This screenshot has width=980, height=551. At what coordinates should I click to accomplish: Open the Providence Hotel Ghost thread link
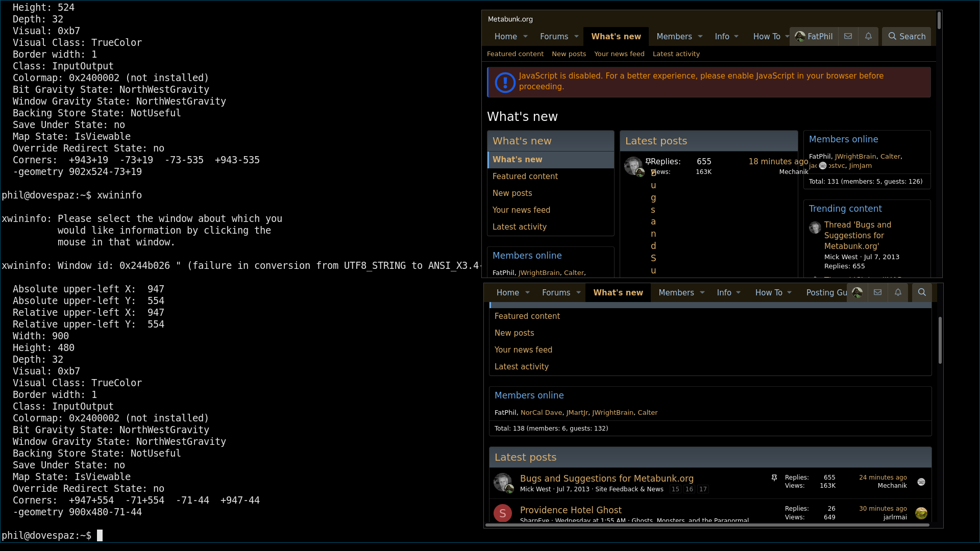(571, 510)
